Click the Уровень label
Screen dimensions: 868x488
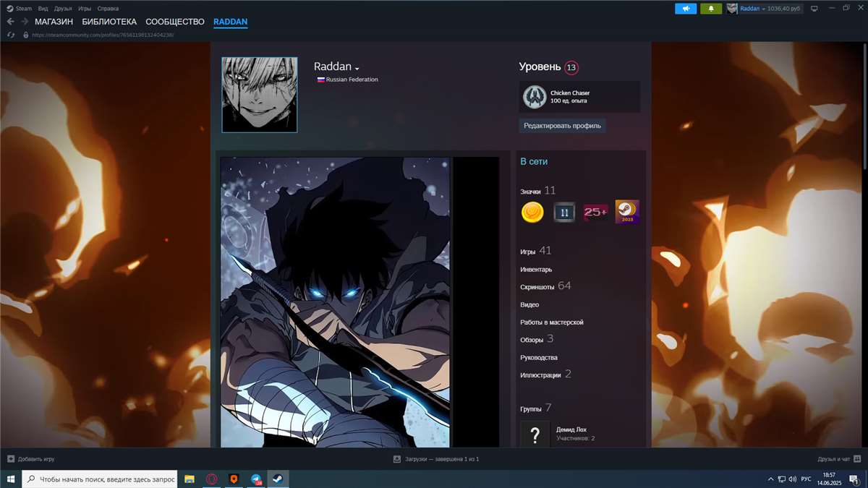pyautogui.click(x=540, y=67)
